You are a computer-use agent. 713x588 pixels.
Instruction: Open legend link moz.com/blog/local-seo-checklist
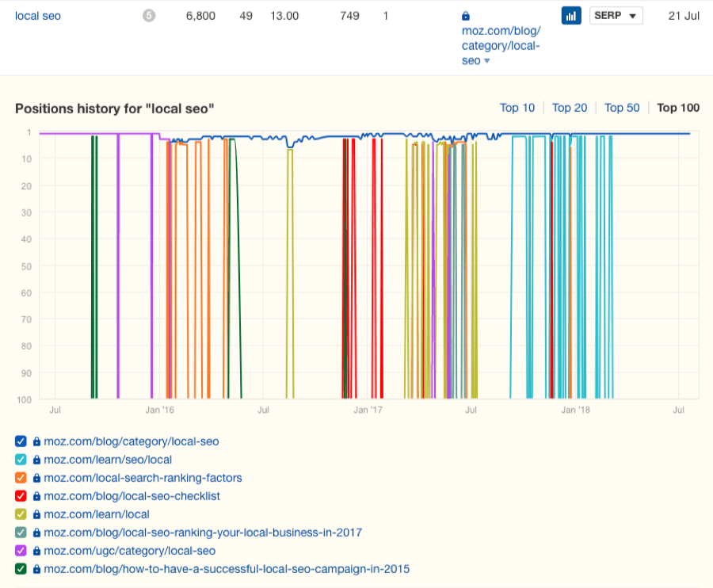(x=132, y=496)
